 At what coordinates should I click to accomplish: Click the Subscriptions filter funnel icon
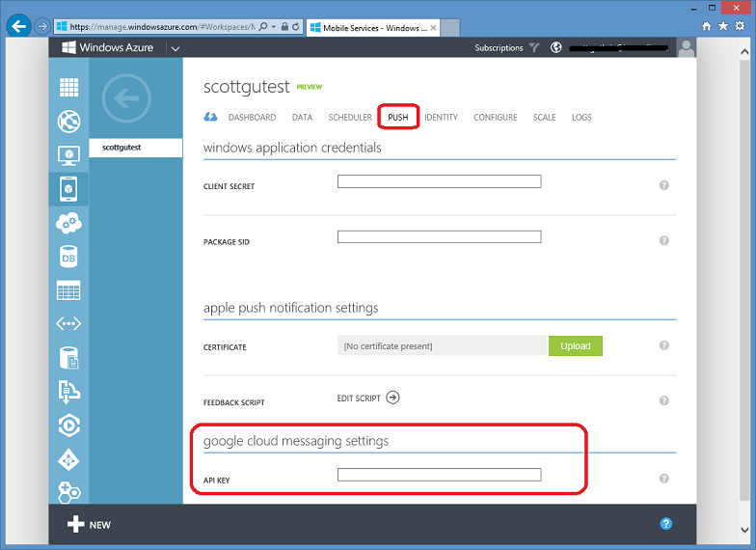tap(534, 47)
